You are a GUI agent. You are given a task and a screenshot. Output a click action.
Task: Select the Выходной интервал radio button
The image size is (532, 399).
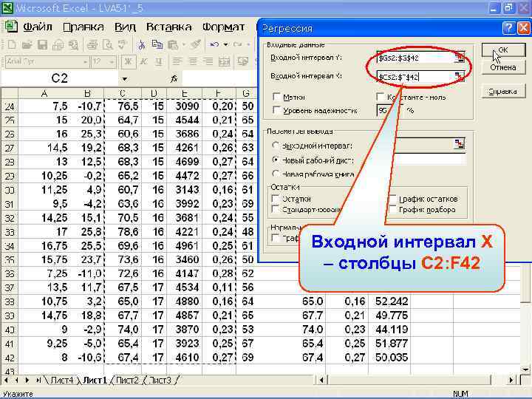[x=276, y=146]
